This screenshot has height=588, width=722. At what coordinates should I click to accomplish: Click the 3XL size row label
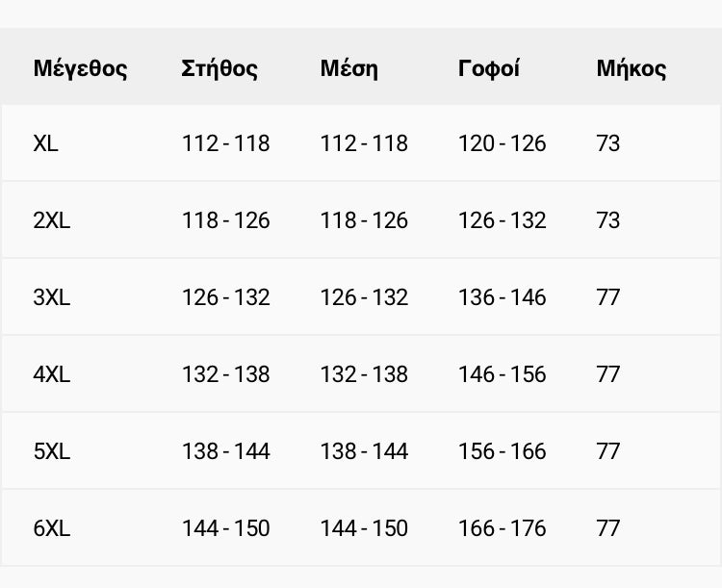(51, 297)
